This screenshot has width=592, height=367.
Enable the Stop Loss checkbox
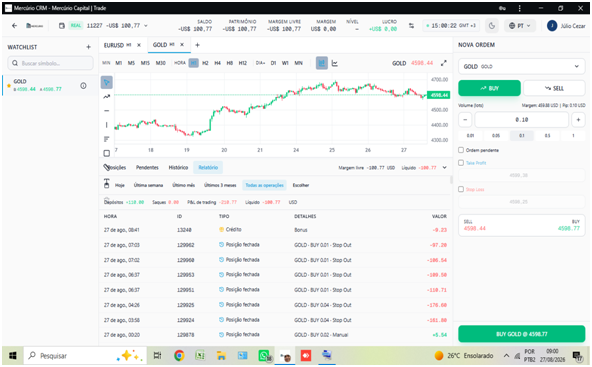point(461,189)
